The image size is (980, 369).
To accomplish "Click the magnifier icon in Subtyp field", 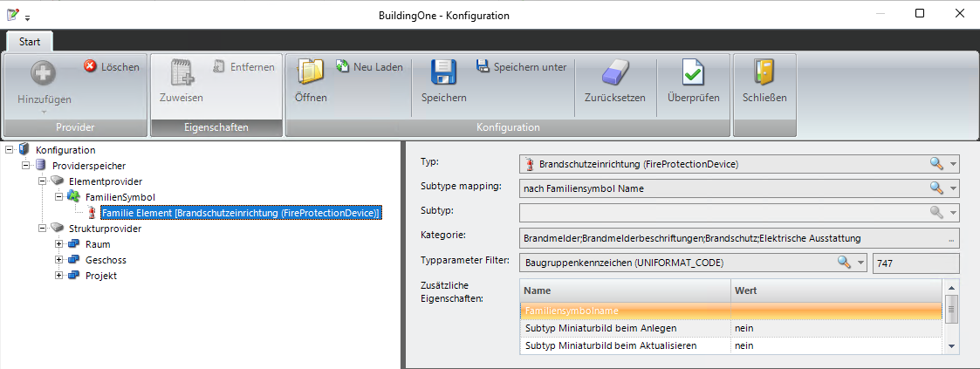I will pos(936,212).
